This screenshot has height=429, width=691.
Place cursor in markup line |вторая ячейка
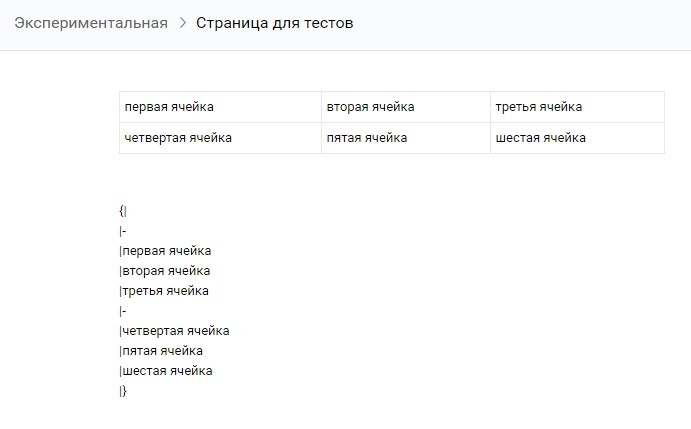coord(165,271)
